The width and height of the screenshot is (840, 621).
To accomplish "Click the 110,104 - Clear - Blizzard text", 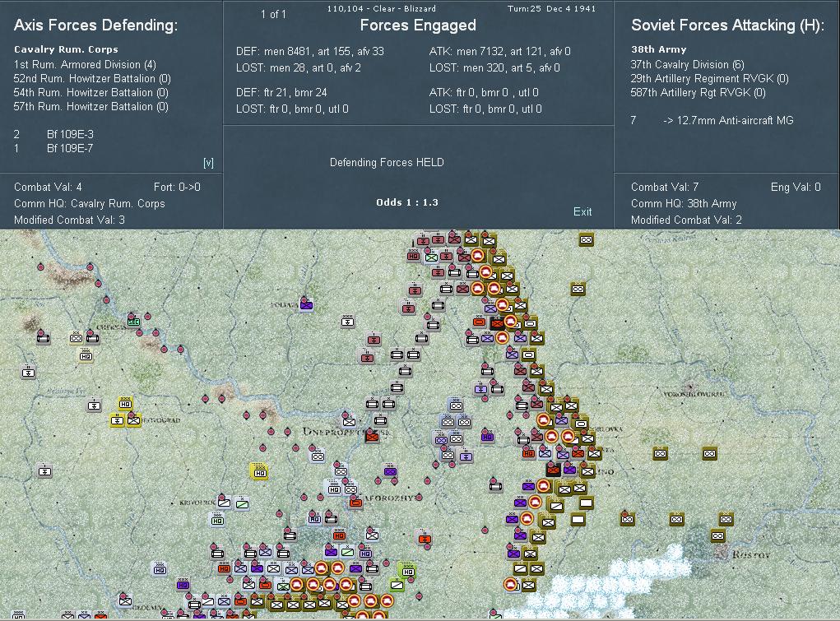I will click(x=382, y=8).
